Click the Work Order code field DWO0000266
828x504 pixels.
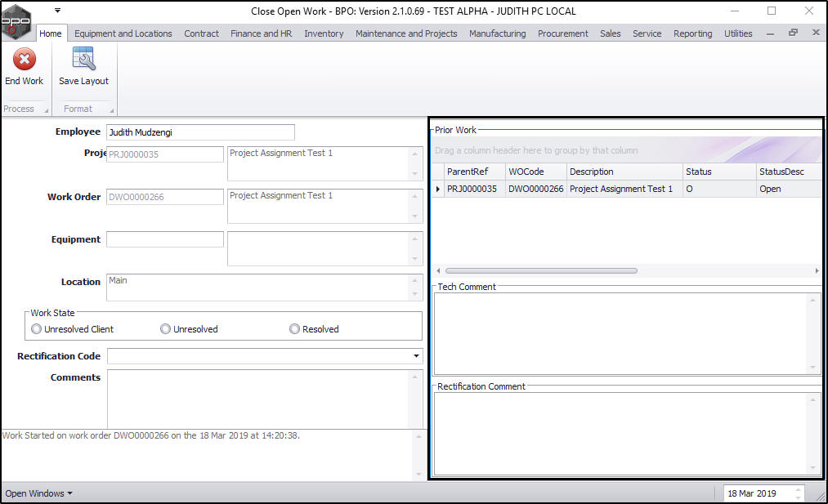[165, 197]
